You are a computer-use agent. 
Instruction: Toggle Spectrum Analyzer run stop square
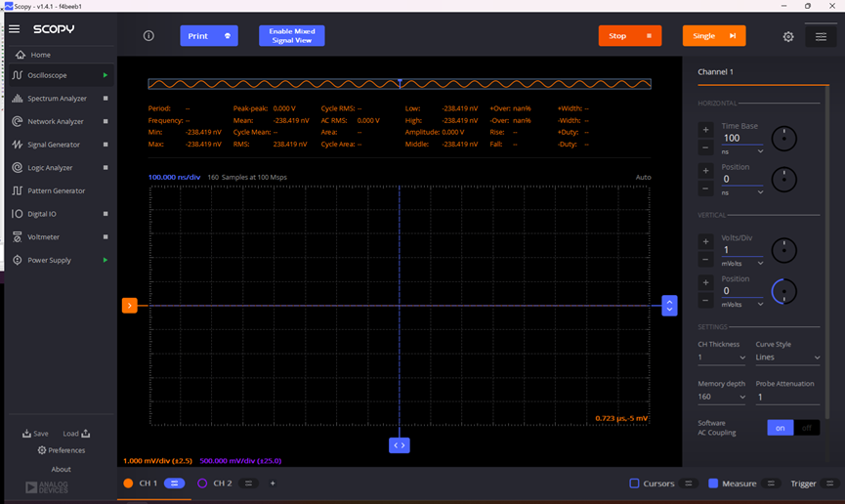coord(106,98)
